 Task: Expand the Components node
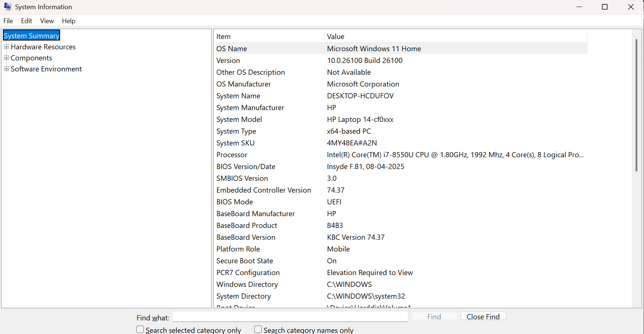coord(6,58)
